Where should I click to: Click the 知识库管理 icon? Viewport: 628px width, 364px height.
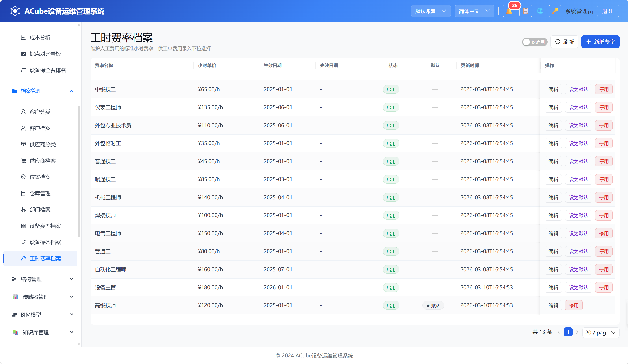(x=15, y=332)
